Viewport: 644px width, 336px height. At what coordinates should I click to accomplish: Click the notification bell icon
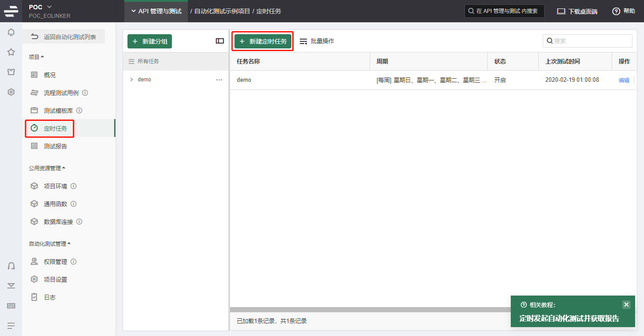point(11,32)
